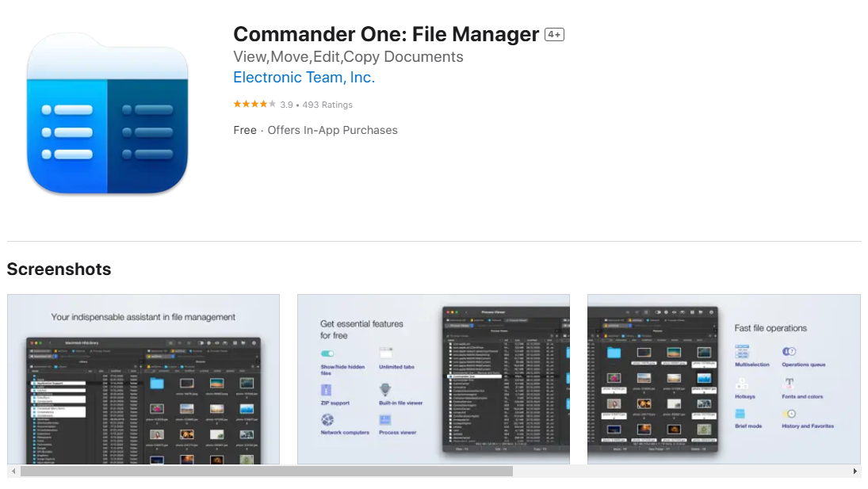Click the Free price label

tap(245, 130)
